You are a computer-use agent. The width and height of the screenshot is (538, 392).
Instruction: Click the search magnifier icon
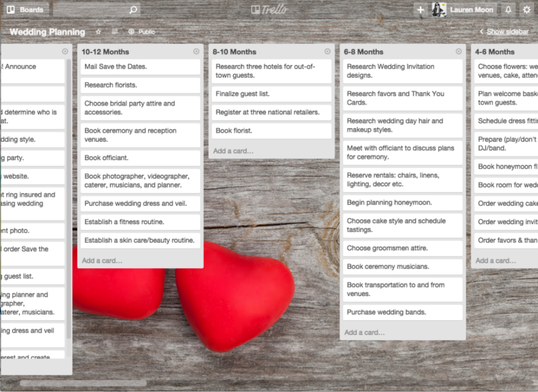(133, 10)
